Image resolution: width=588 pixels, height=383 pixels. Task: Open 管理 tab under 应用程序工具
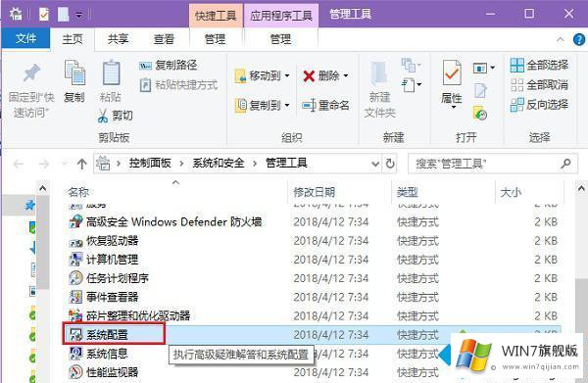coord(281,39)
